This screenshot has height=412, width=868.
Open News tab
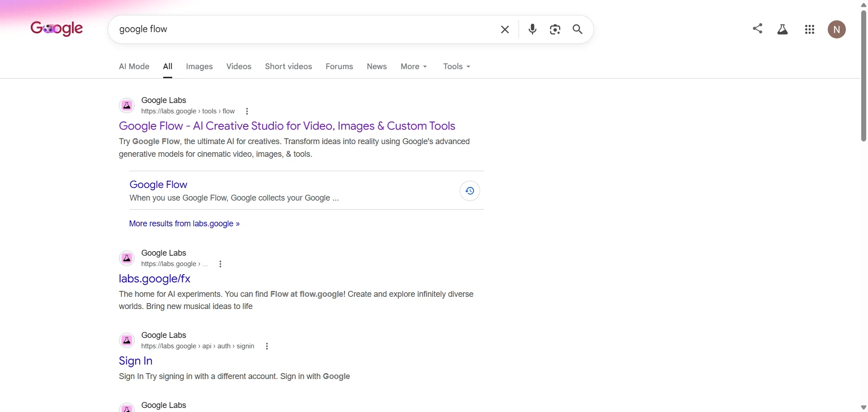(377, 66)
